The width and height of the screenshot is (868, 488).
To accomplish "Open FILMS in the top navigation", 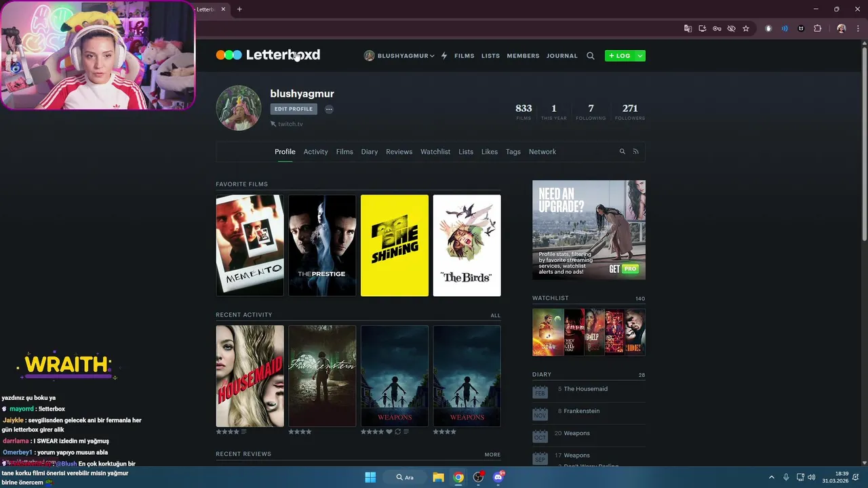I will [x=465, y=56].
